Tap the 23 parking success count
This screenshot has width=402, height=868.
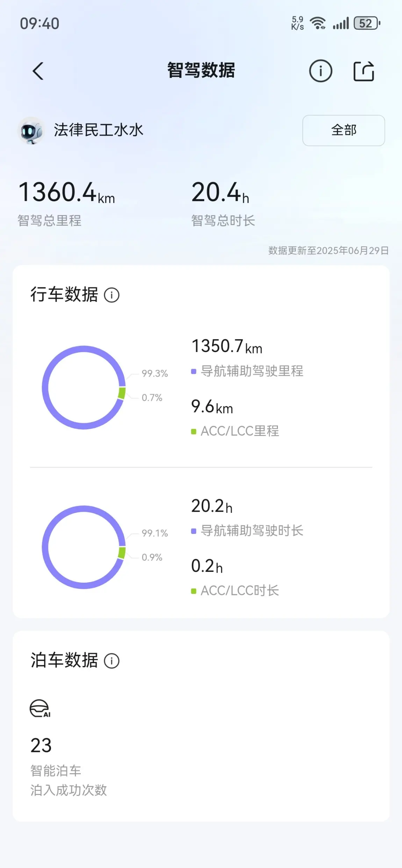click(41, 745)
